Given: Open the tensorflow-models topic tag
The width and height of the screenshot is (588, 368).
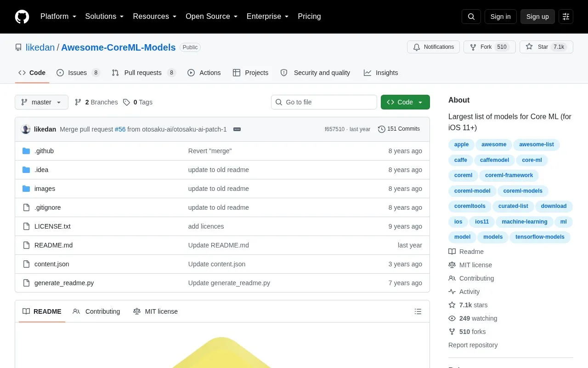Looking at the screenshot, I should tap(540, 237).
